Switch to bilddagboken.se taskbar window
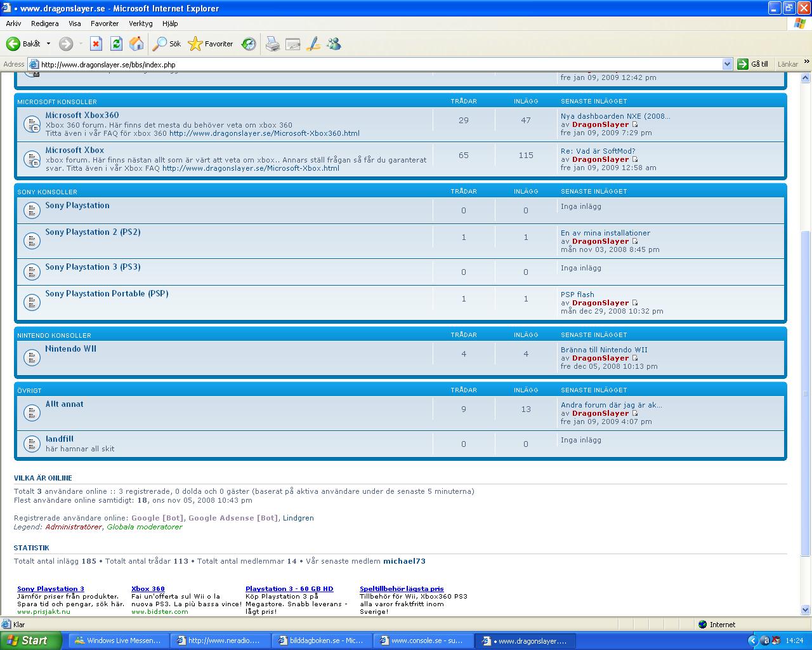Image resolution: width=812 pixels, height=650 pixels. click(x=322, y=641)
